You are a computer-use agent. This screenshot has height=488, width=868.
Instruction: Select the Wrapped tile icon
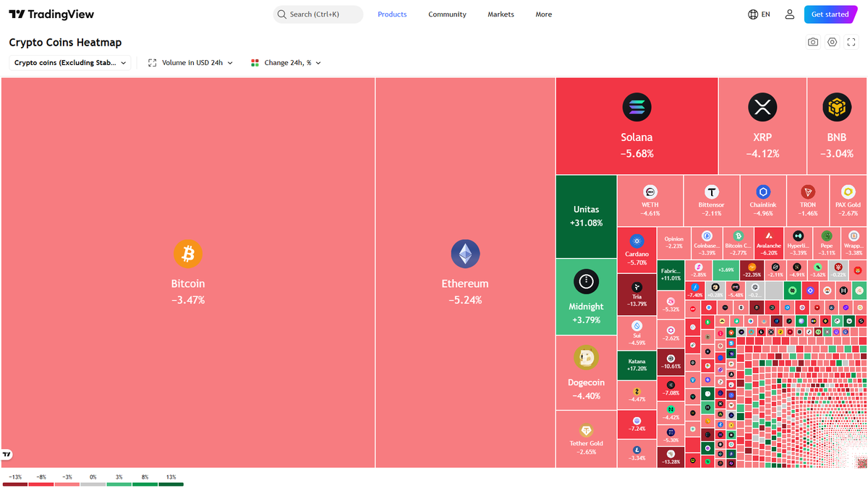tap(854, 236)
